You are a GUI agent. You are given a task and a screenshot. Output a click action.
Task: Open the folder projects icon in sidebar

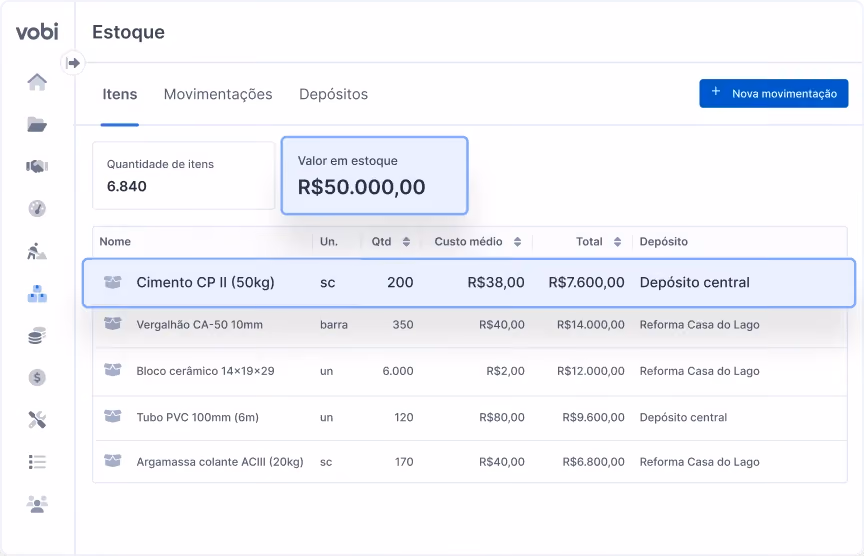[37, 124]
